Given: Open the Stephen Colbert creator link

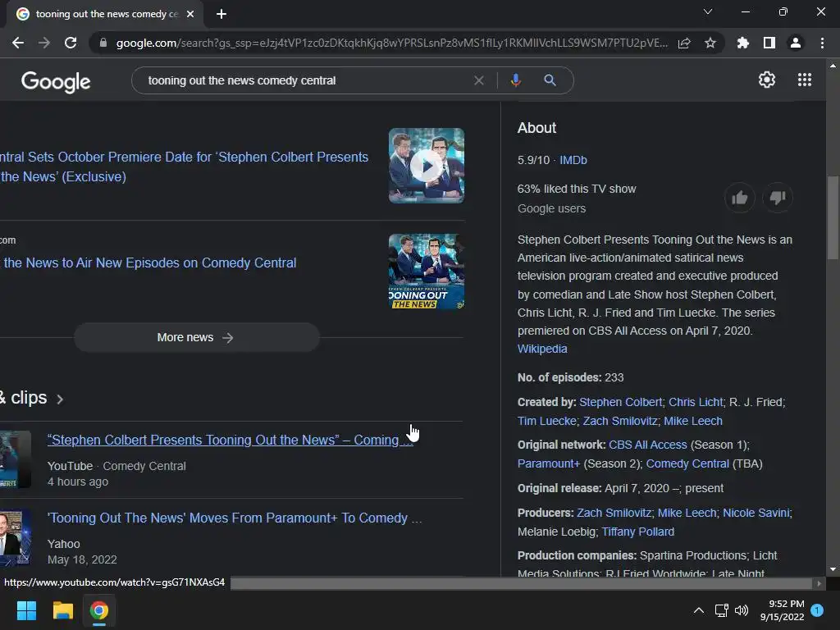Looking at the screenshot, I should tap(620, 402).
